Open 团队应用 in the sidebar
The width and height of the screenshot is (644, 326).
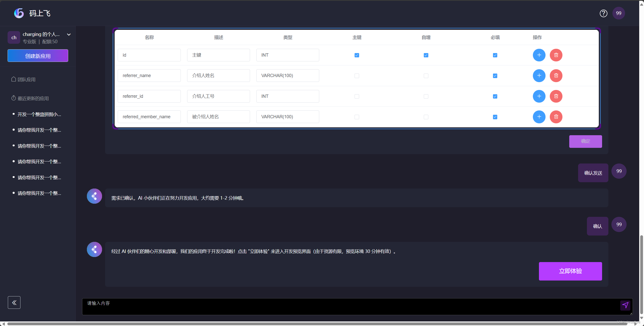[x=26, y=79]
